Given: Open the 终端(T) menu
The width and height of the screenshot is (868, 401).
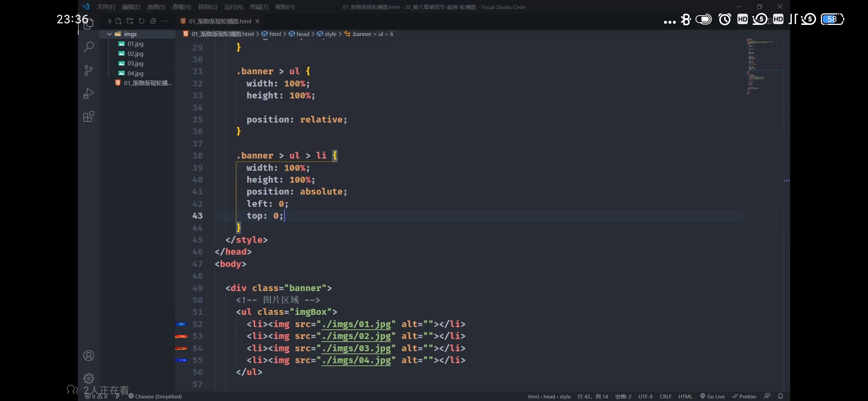Looking at the screenshot, I should point(259,7).
